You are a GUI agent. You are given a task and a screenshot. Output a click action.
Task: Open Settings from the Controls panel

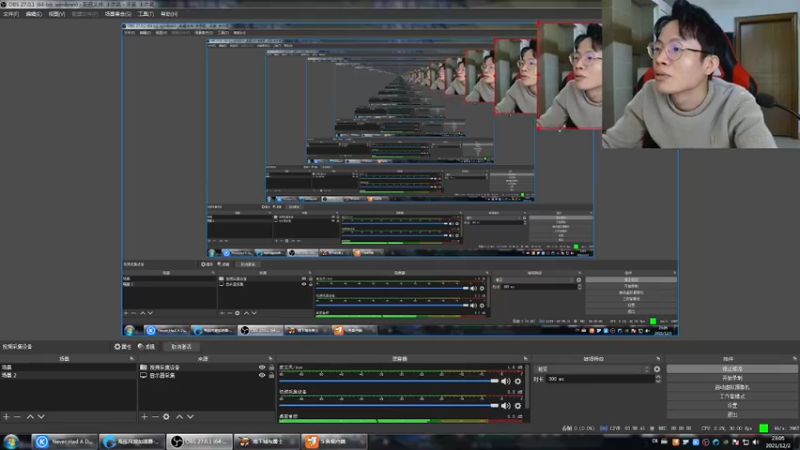click(x=732, y=405)
